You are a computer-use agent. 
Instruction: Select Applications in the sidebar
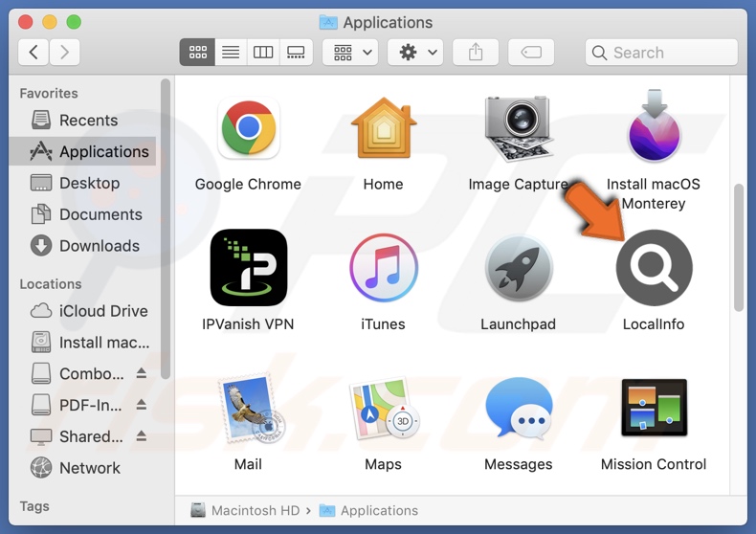click(82, 151)
